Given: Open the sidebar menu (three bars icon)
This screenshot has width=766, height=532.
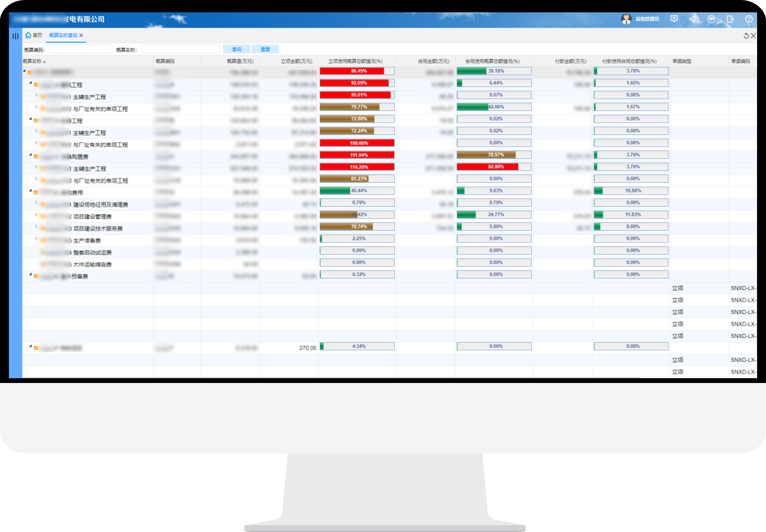Looking at the screenshot, I should 15,36.
